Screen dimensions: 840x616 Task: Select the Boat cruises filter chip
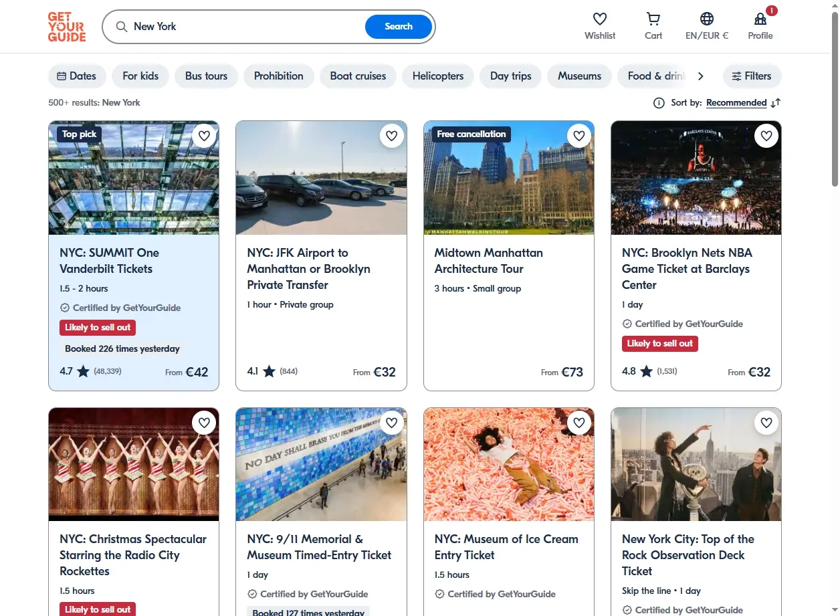358,76
